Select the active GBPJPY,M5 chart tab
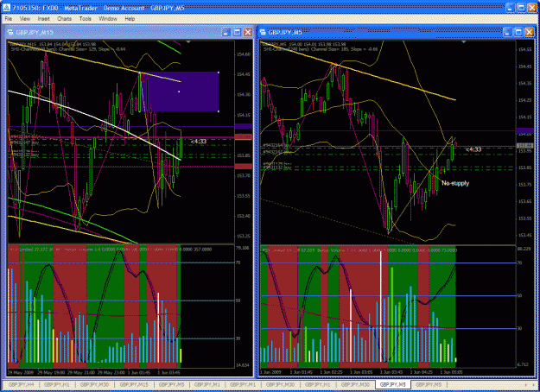Screen dimensions: 540x392 (392, 384)
